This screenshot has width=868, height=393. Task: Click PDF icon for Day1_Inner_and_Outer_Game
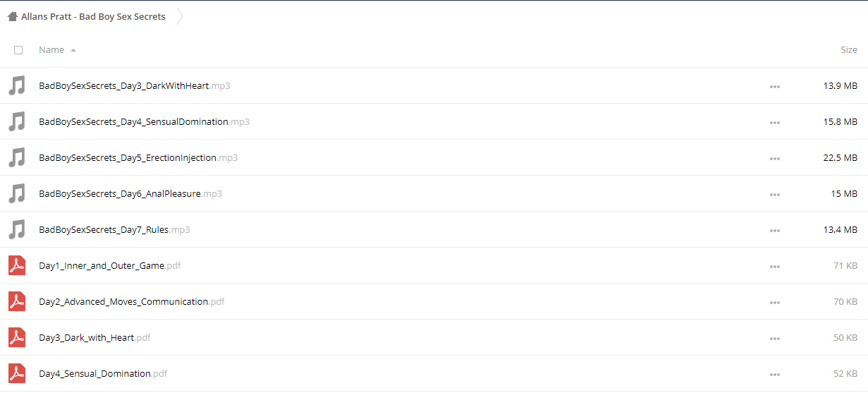click(x=17, y=265)
